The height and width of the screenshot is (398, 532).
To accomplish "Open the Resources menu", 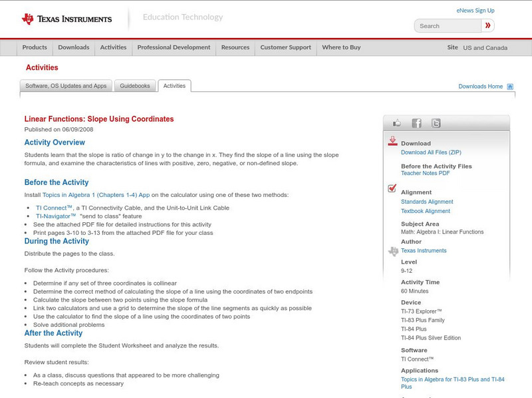I will click(235, 47).
